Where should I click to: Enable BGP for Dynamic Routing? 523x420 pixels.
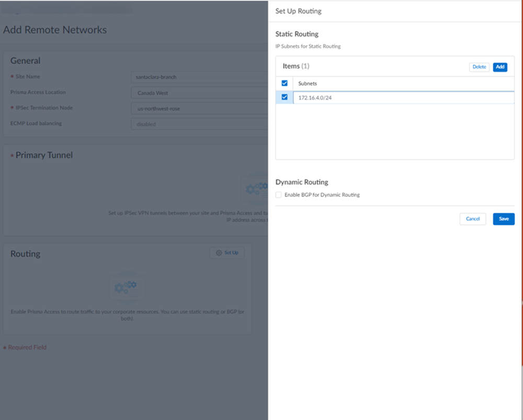279,195
